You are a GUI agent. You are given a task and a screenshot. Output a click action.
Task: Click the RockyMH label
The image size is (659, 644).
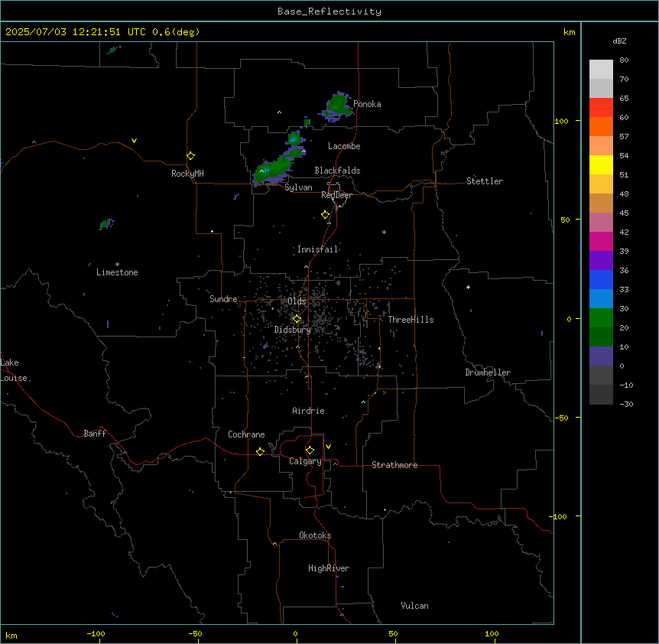(x=187, y=174)
